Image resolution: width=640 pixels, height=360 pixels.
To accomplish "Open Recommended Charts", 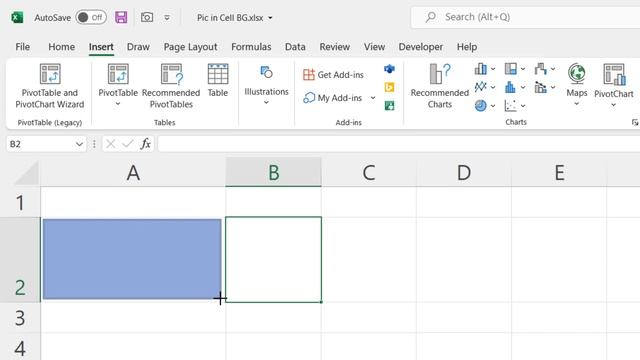I will coord(440,87).
